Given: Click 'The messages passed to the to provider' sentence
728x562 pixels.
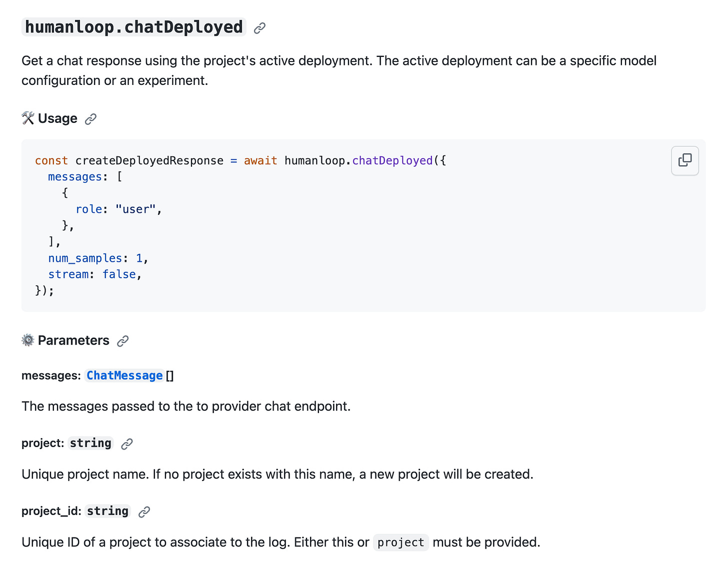Looking at the screenshot, I should 186,406.
